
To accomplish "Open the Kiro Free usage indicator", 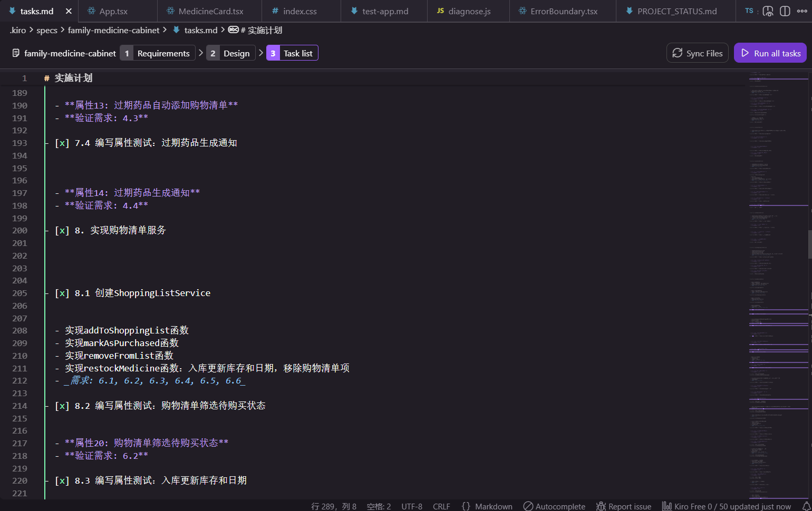I will pos(727,506).
